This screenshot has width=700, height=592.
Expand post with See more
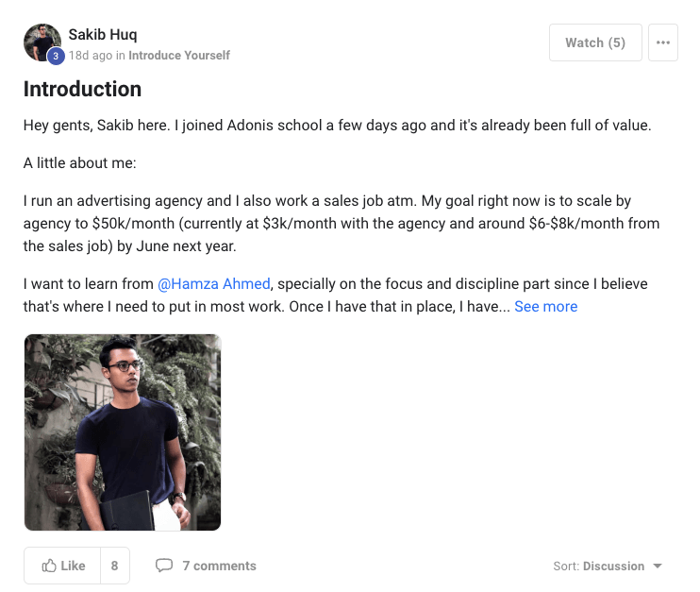coord(545,306)
